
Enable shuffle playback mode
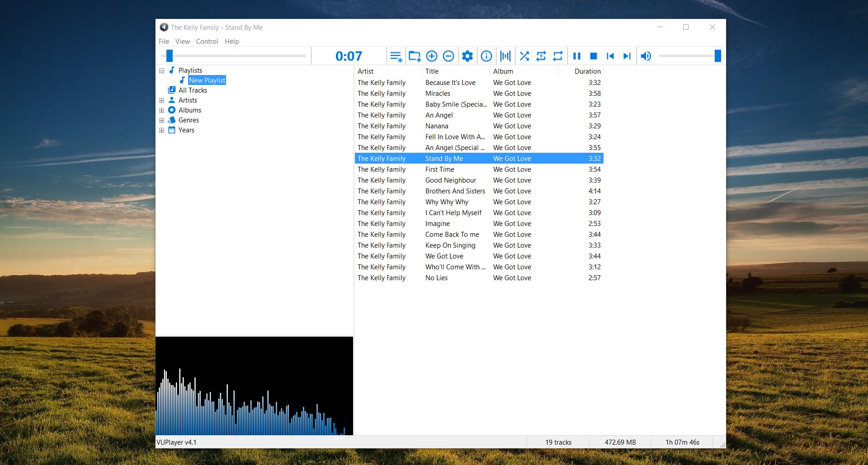pyautogui.click(x=524, y=56)
